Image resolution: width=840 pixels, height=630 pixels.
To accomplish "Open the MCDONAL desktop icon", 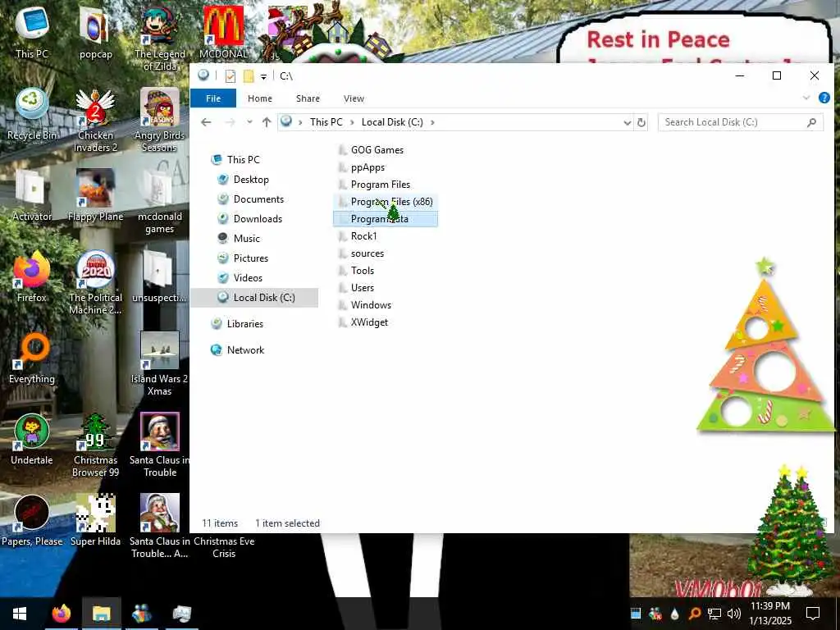I will point(223,32).
